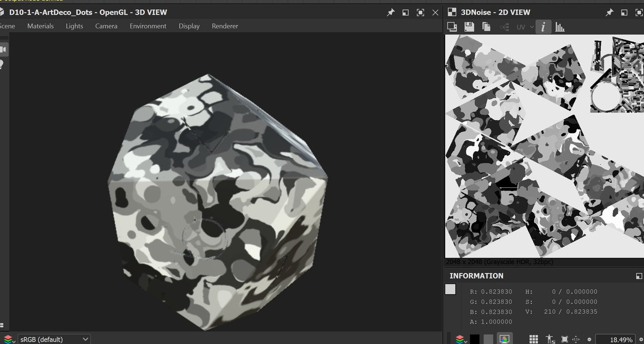This screenshot has height=344, width=644.
Task: Pin the 3D VIEW panel
Action: pos(391,12)
